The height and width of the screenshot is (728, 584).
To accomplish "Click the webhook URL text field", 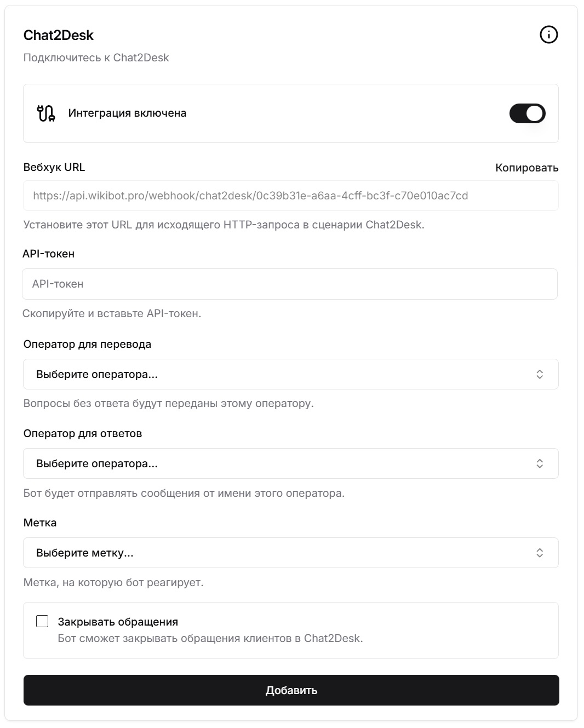I will click(x=290, y=196).
